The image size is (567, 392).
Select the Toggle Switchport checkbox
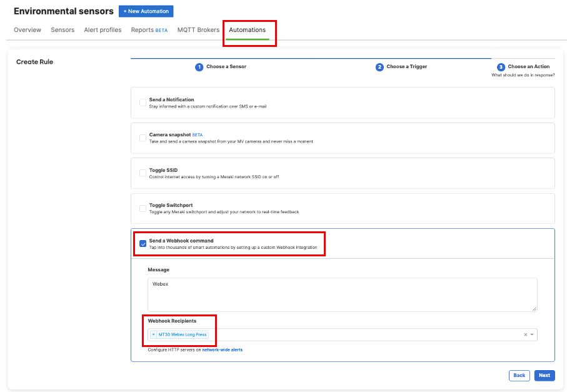[x=143, y=208]
